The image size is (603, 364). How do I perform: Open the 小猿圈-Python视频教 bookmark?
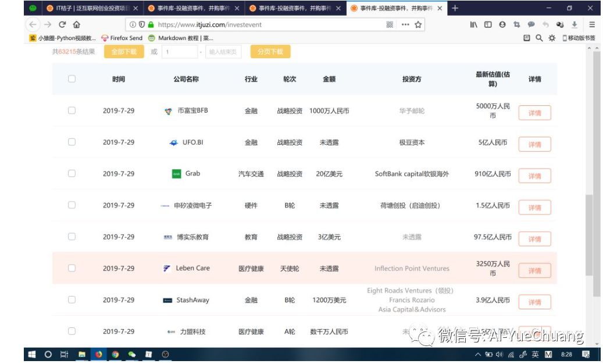click(x=63, y=38)
